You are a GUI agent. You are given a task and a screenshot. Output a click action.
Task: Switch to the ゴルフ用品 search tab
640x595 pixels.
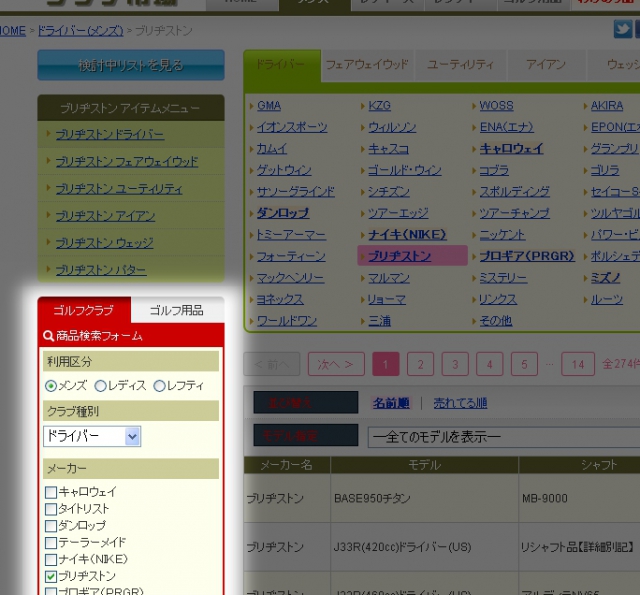[177, 311]
